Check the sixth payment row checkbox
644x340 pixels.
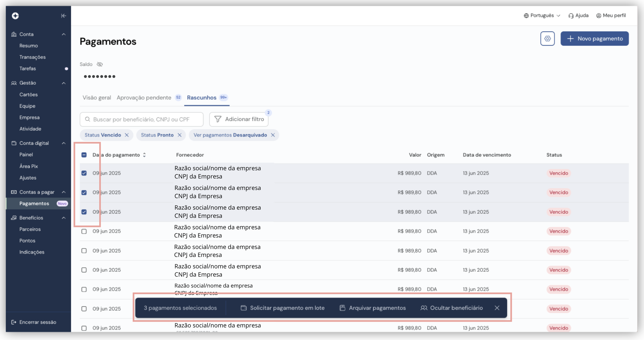[x=84, y=270]
